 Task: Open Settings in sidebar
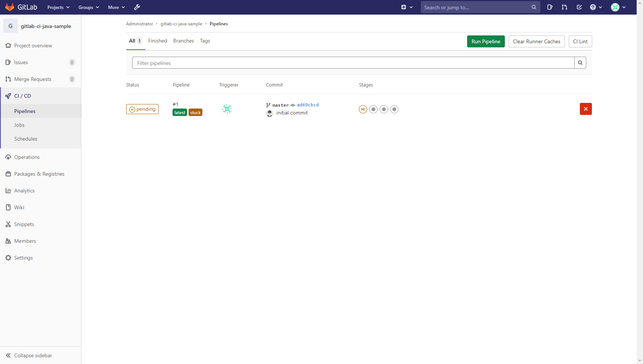(x=40, y=258)
